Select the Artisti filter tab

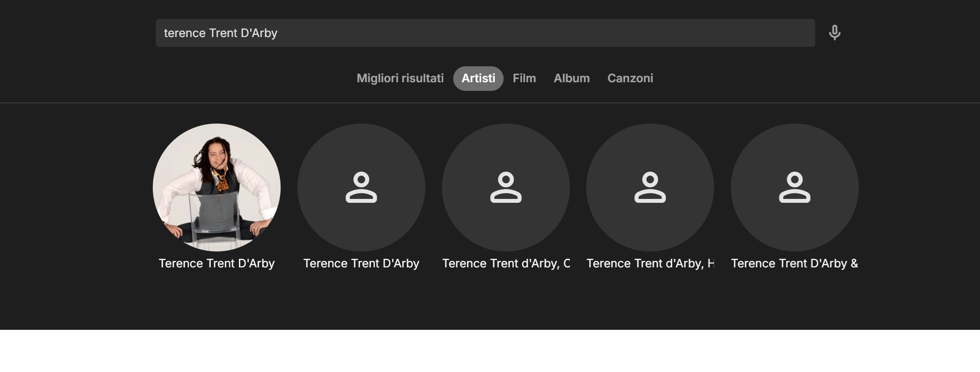(478, 78)
